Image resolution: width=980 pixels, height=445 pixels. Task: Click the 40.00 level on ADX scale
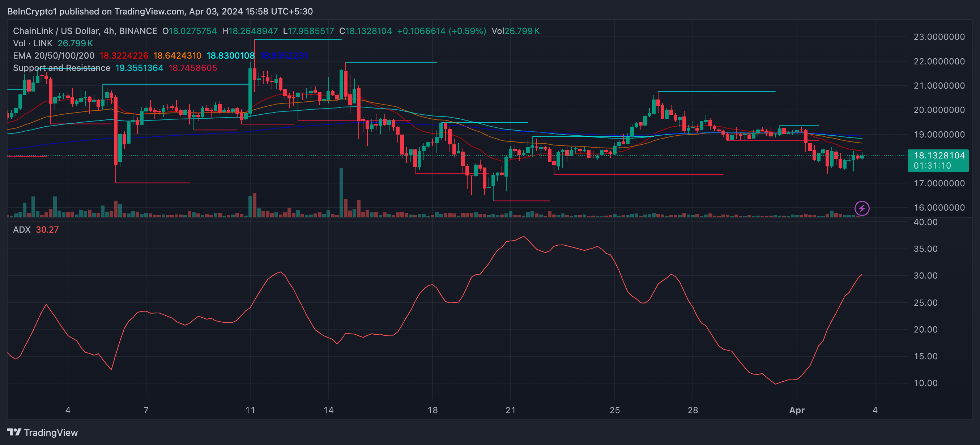coord(926,222)
